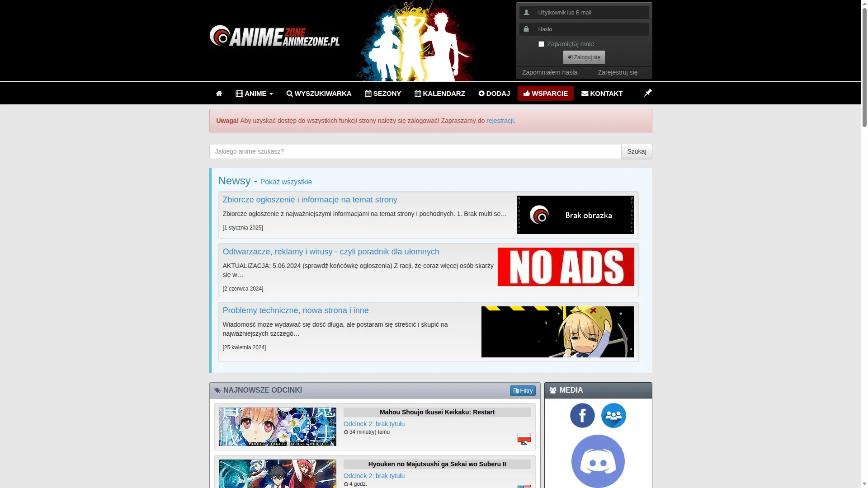The width and height of the screenshot is (868, 488).
Task: Click the [2 czerwca 2024] date text
Action: pos(243,289)
